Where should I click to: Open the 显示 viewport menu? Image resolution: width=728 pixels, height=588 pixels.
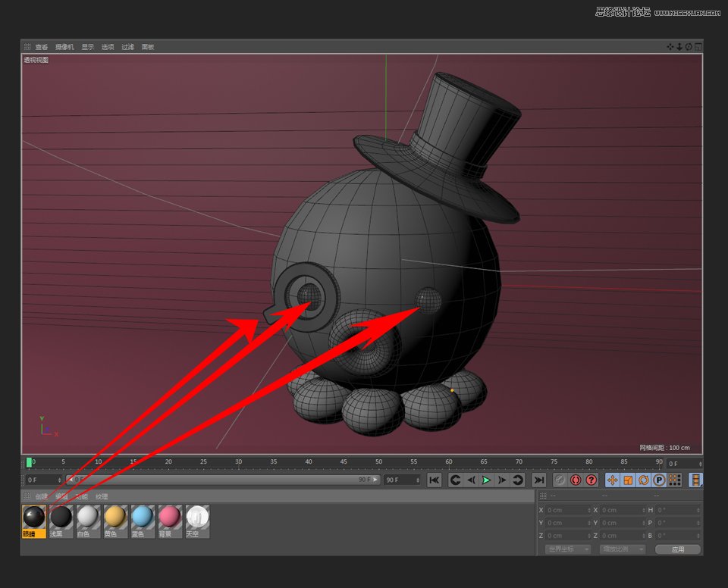coord(88,47)
